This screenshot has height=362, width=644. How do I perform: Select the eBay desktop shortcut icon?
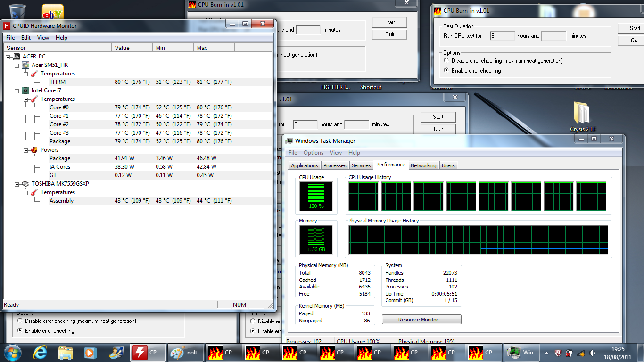[53, 12]
